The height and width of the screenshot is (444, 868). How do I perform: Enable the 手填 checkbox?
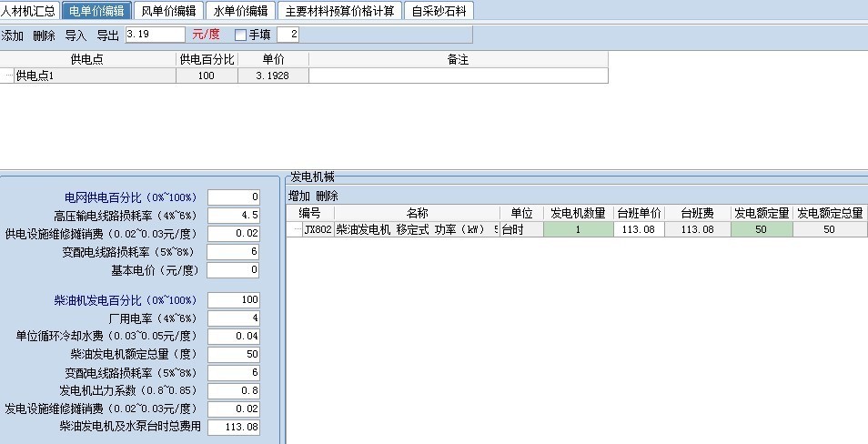click(241, 35)
